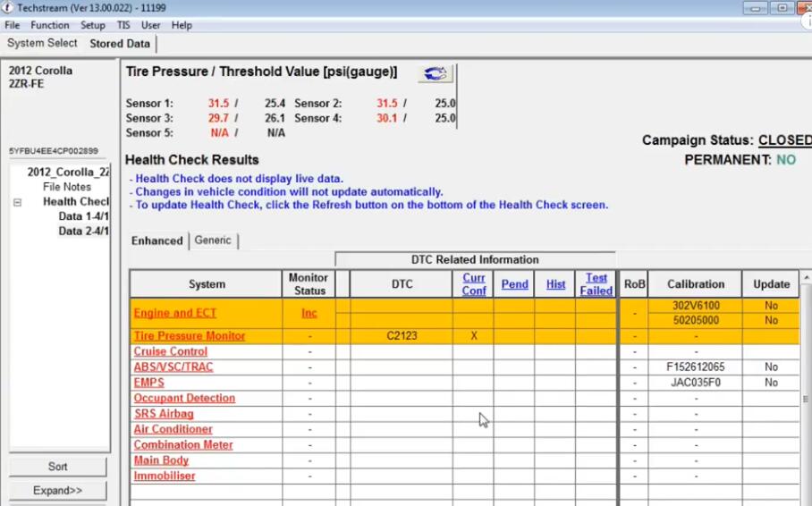Click calibration value 50205000
Image resolution: width=812 pixels, height=506 pixels.
click(x=696, y=321)
